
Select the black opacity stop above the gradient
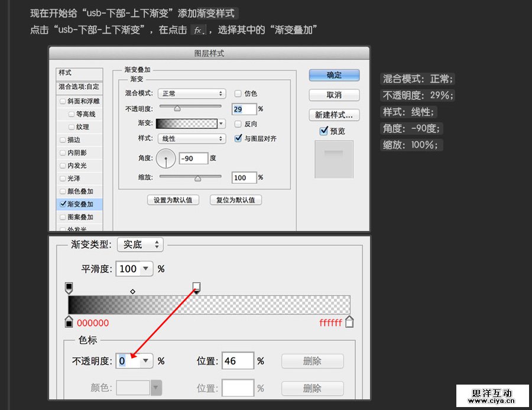click(x=69, y=287)
